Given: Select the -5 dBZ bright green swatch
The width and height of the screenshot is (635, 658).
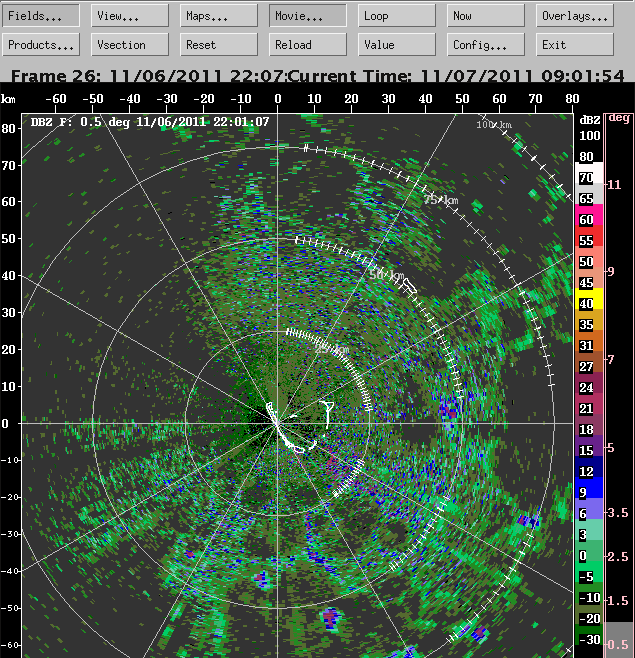Looking at the screenshot, I should tap(589, 572).
